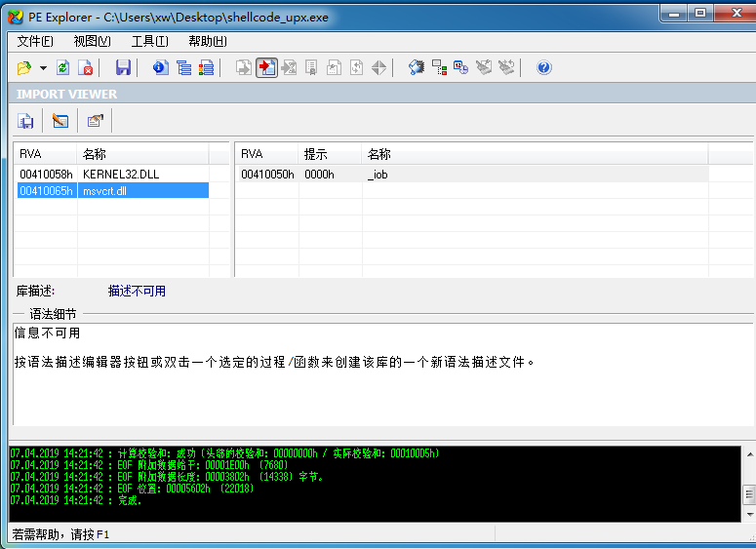Click the Open File folder icon
The height and width of the screenshot is (549, 756).
pos(24,68)
